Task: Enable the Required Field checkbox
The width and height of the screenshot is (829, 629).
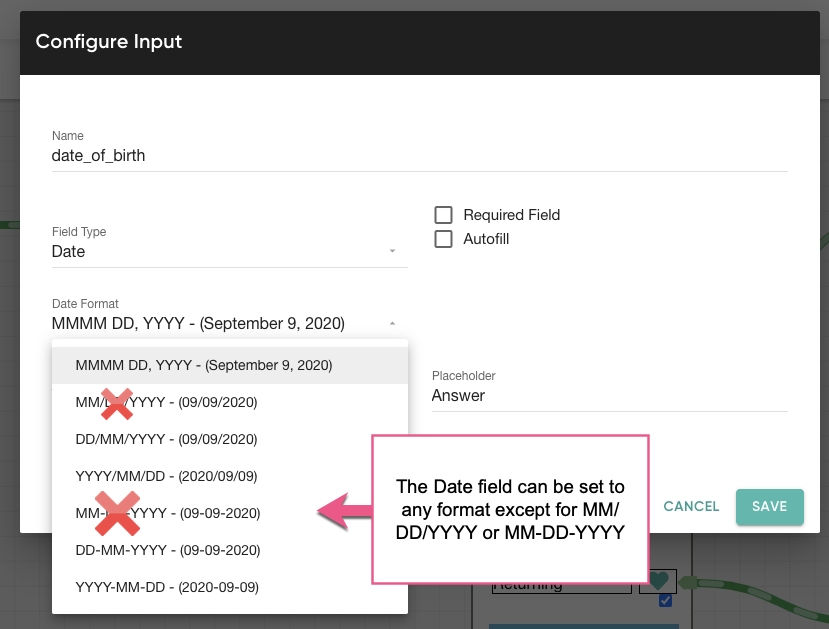Action: coord(443,214)
